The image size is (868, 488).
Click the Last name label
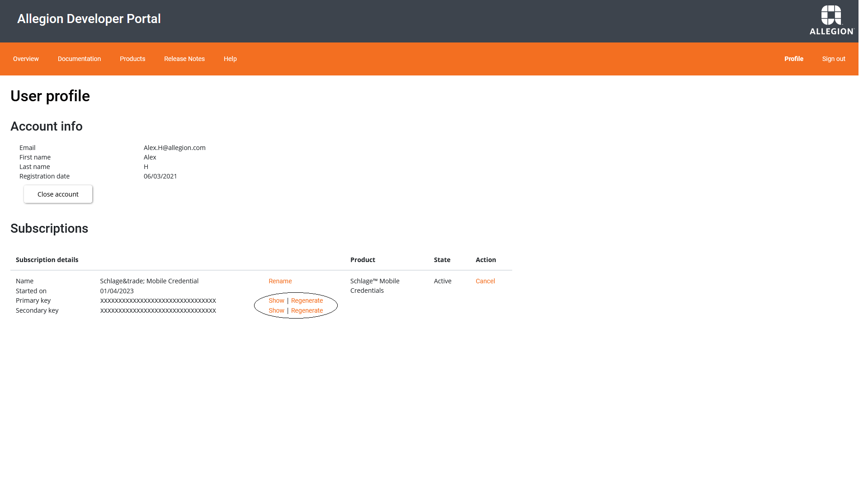[34, 167]
